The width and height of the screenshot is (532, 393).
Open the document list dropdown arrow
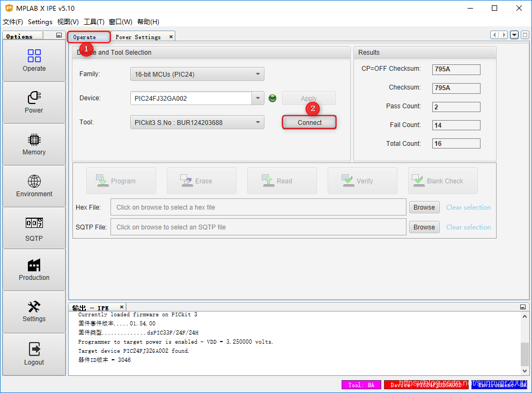[x=514, y=35]
